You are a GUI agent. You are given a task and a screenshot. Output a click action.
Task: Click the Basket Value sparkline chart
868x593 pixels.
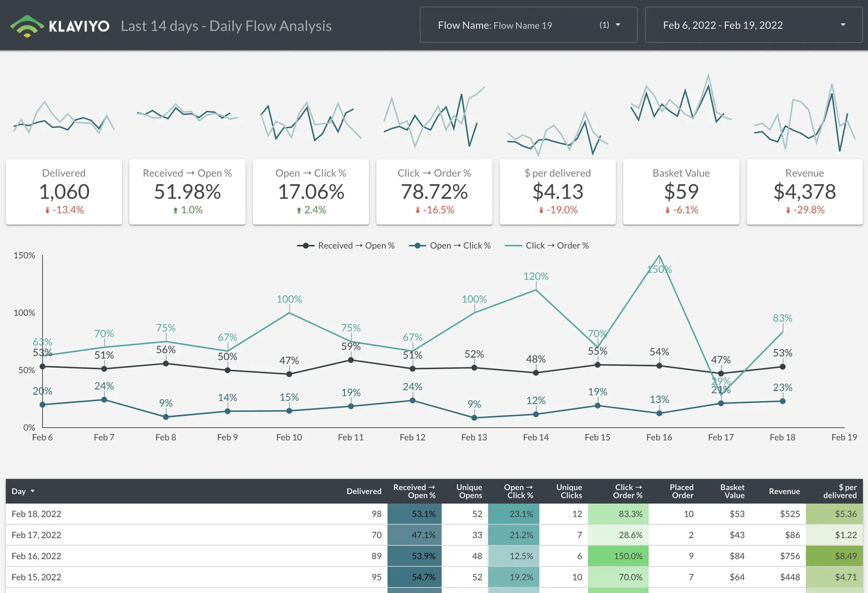coord(681,98)
